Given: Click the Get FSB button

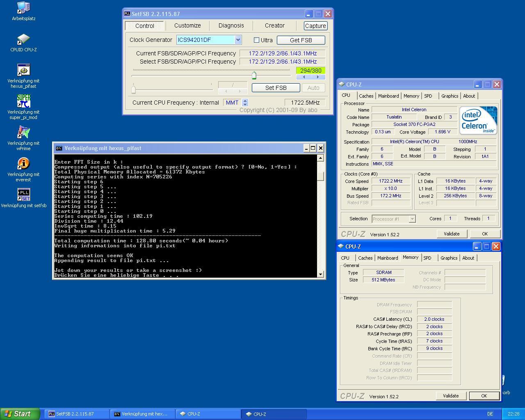Looking at the screenshot, I should [x=301, y=40].
